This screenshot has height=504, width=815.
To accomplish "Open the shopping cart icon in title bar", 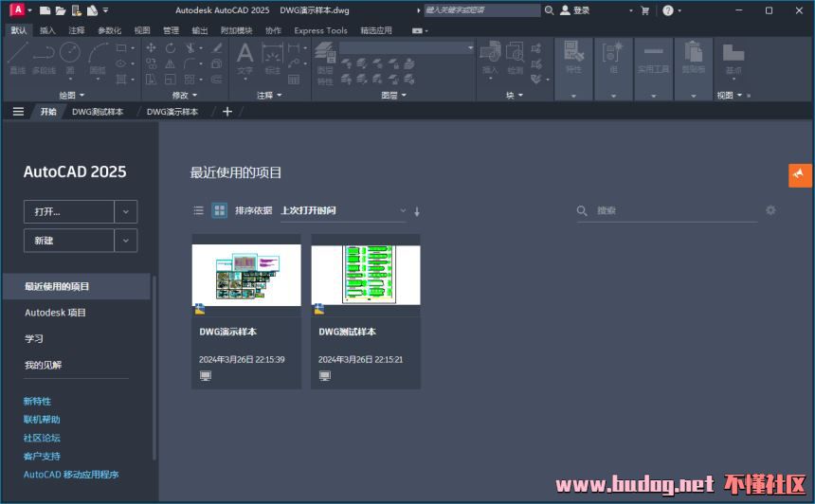I will click(645, 10).
